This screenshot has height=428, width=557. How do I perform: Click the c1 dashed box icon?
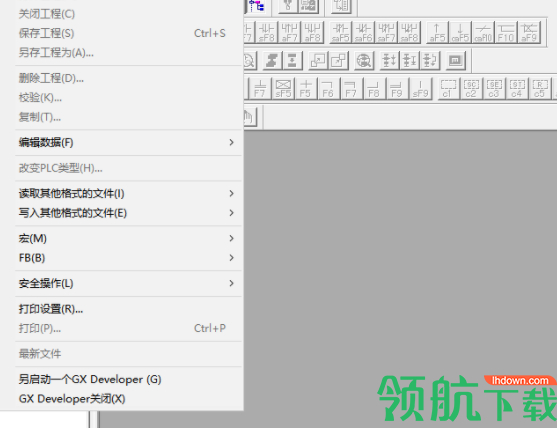coord(448,88)
